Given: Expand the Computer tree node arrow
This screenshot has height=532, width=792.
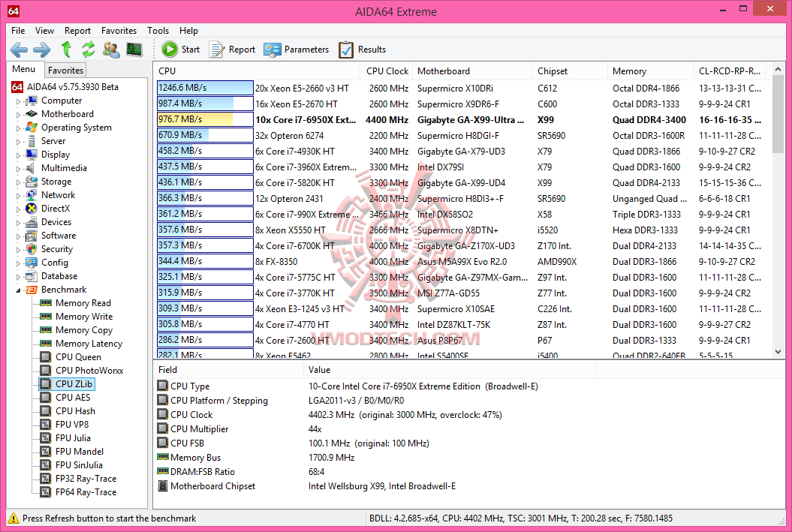Looking at the screenshot, I should 19,101.
